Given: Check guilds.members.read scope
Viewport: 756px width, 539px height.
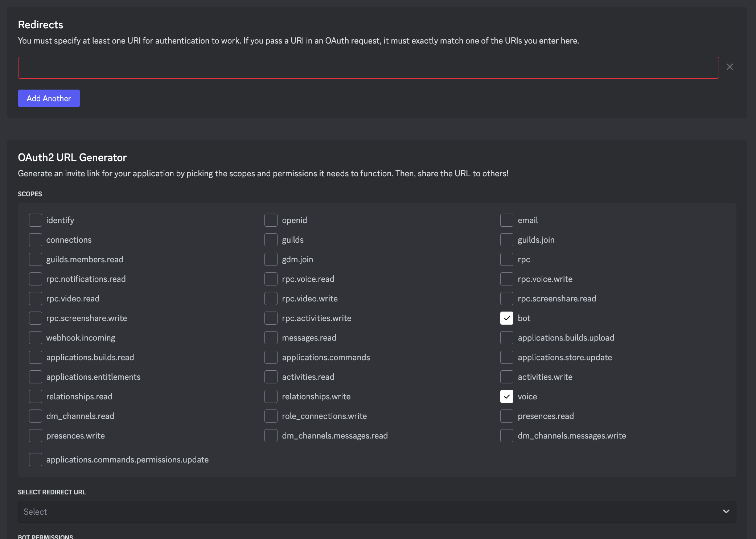Looking at the screenshot, I should [x=36, y=259].
